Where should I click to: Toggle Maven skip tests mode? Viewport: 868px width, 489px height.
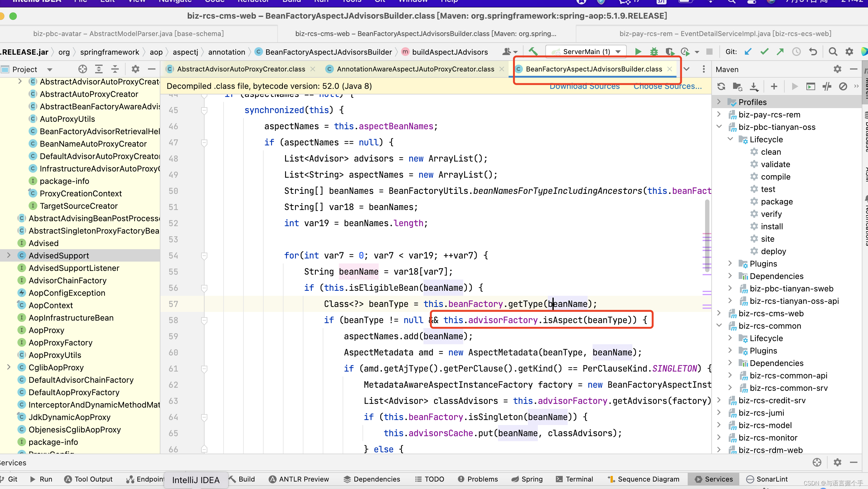(843, 87)
